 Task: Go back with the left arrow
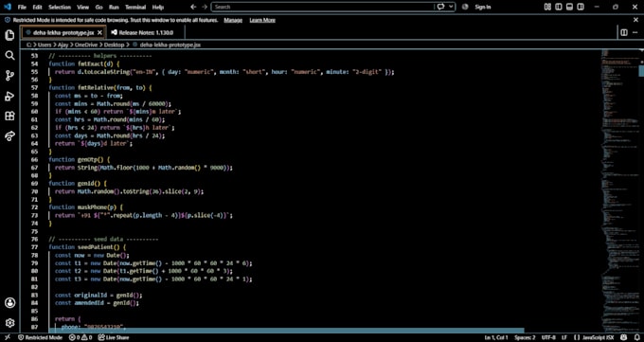193,7
